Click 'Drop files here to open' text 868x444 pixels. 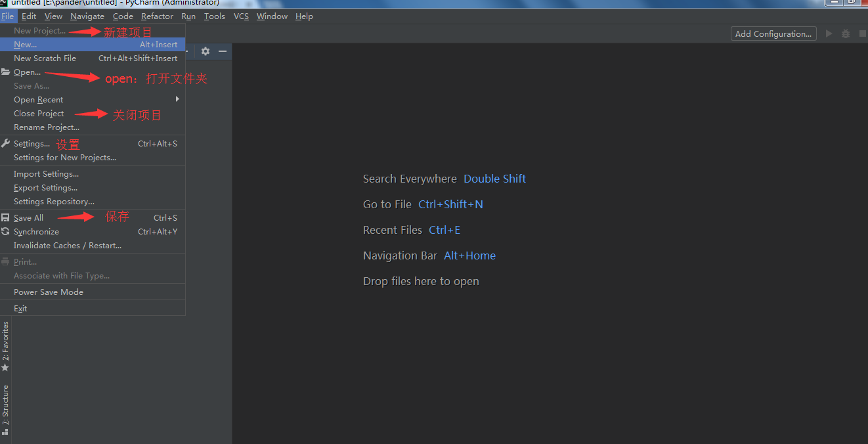click(421, 281)
